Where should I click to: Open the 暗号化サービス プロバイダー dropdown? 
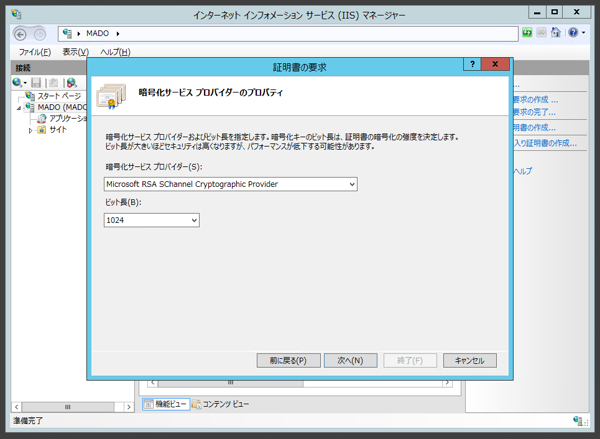[231, 184]
